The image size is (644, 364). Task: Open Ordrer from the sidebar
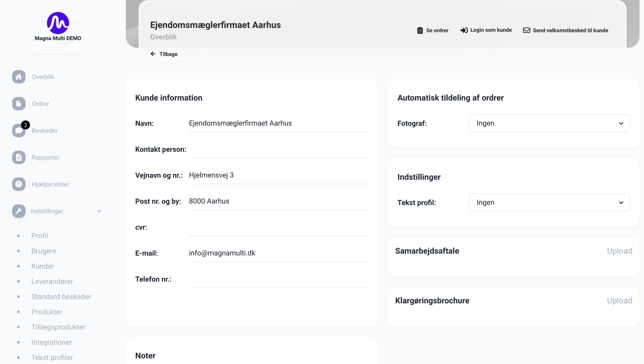40,104
